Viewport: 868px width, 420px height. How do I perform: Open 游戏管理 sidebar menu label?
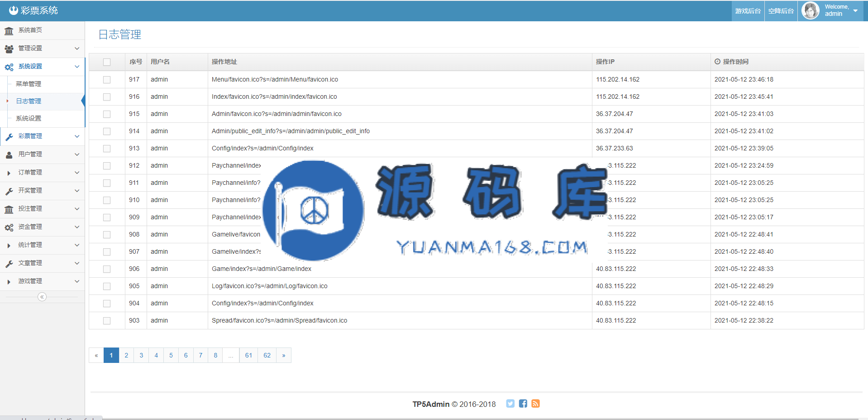(30, 281)
